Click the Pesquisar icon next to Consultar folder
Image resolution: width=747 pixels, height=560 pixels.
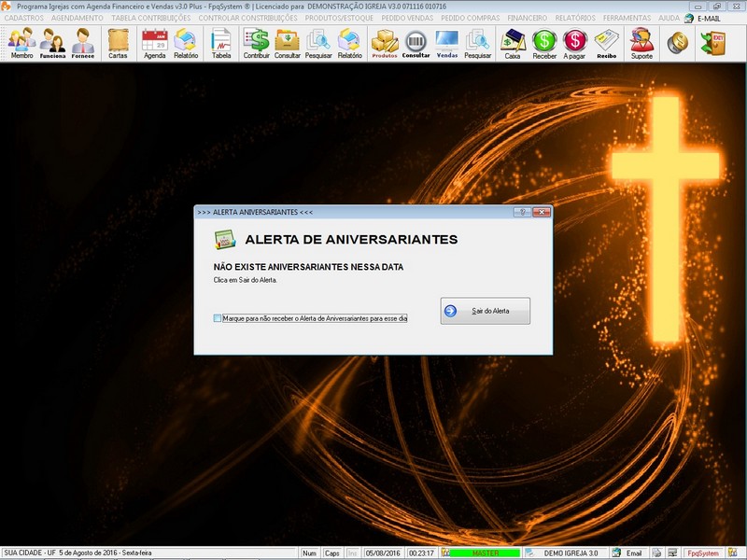coord(318,43)
